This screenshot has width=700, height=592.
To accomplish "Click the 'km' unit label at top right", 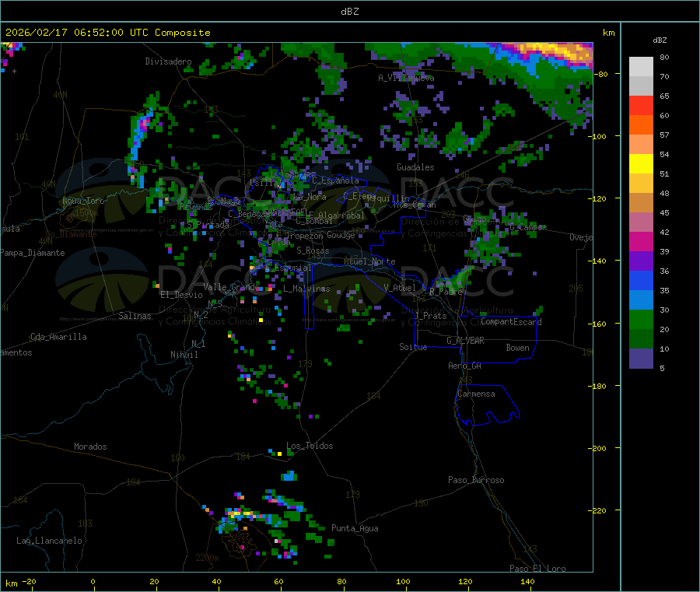I will pos(608,33).
